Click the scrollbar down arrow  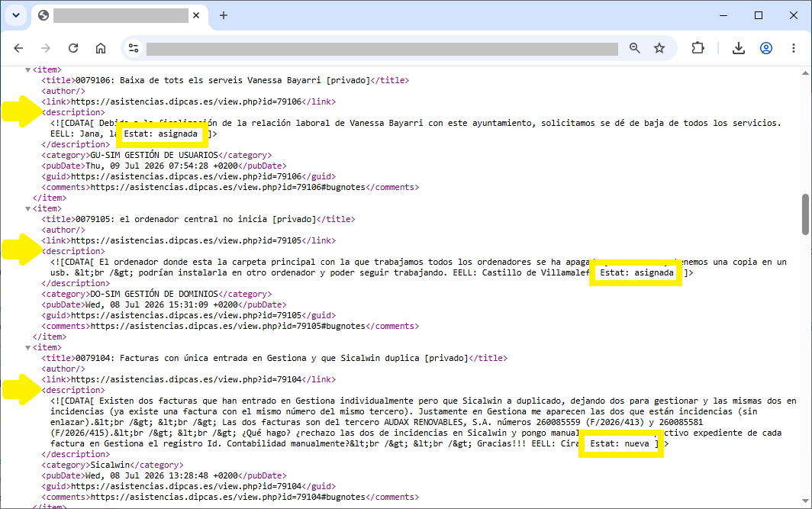point(805,501)
